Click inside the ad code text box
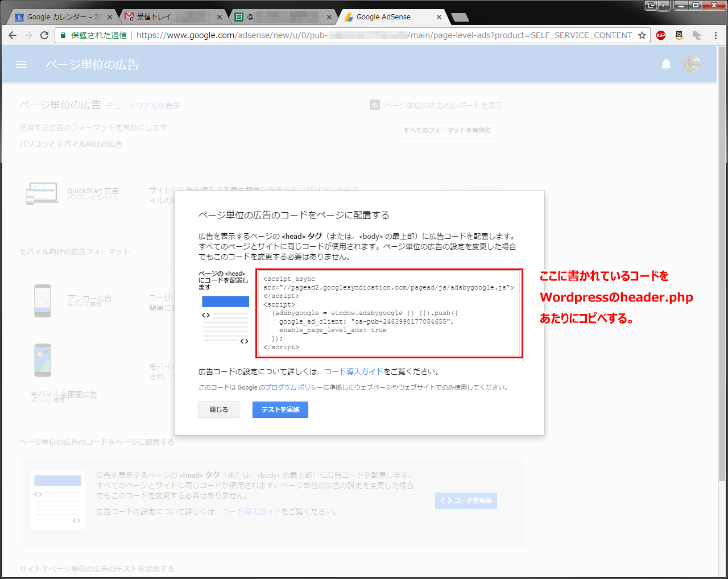 point(389,313)
